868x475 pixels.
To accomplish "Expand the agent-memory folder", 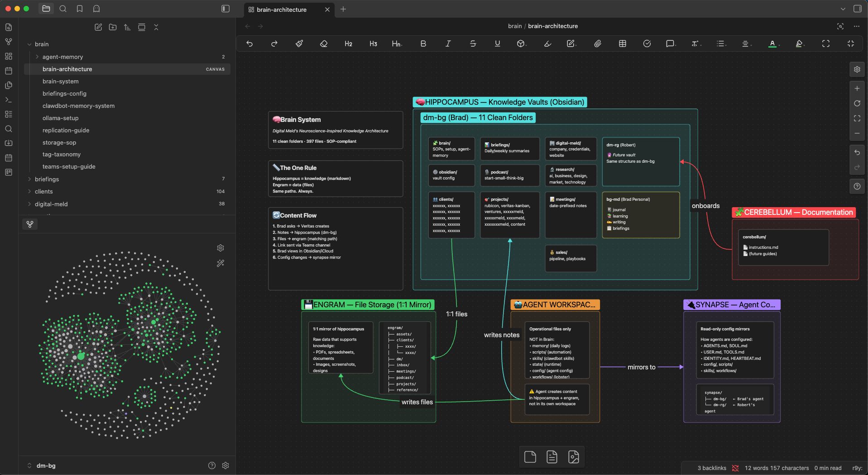I will click(x=37, y=57).
